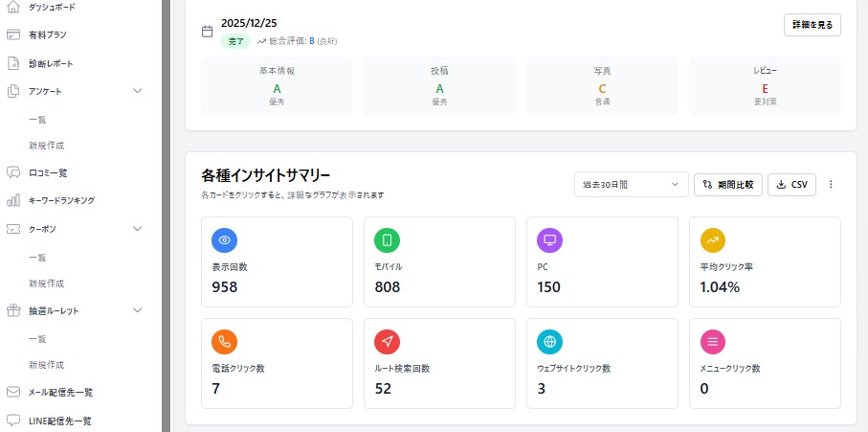Open 一覧 under クーポン
The image size is (868, 432).
tap(37, 258)
